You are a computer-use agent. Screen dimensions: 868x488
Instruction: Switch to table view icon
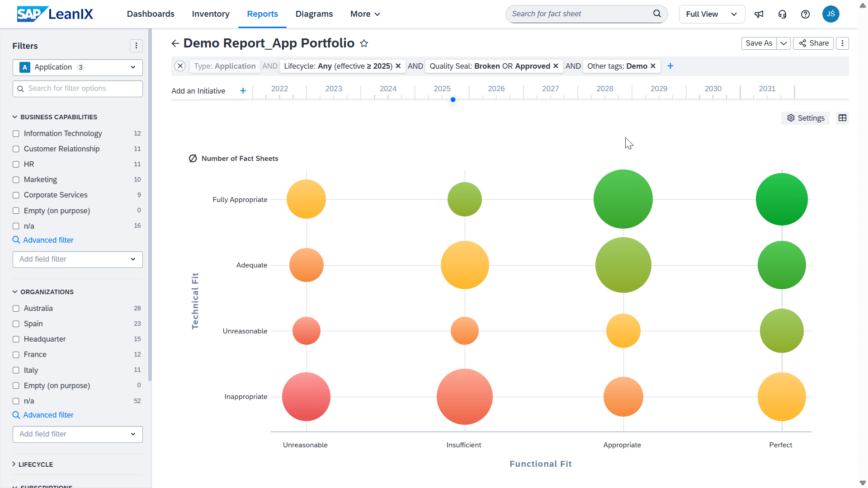tap(842, 118)
